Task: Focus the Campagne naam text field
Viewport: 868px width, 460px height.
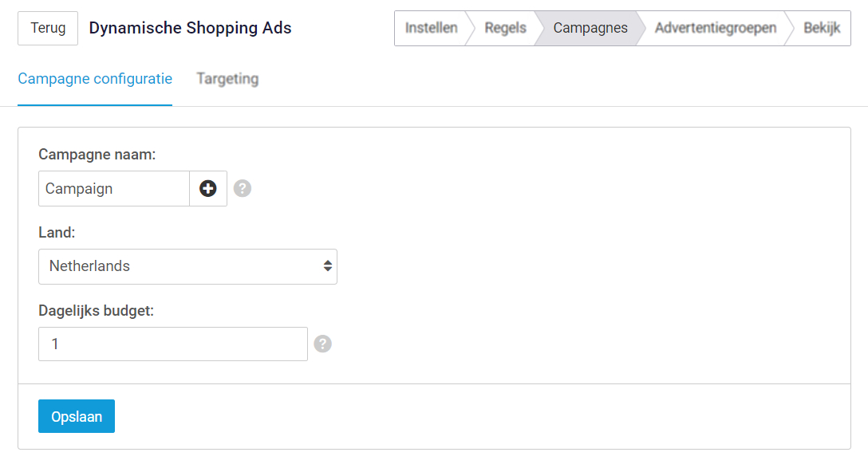Action: pyautogui.click(x=114, y=188)
